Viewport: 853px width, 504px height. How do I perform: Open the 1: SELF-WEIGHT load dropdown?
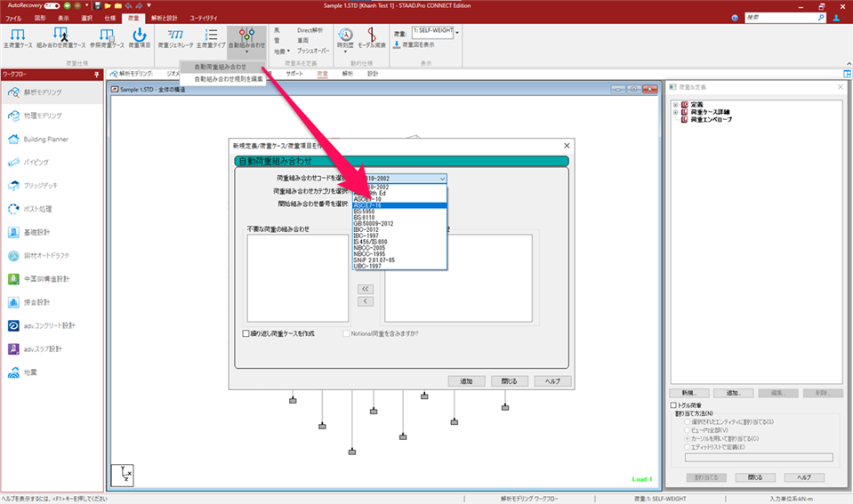pyautogui.click(x=457, y=33)
